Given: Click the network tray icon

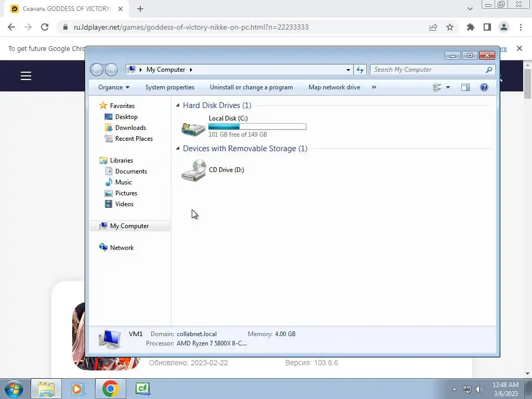Looking at the screenshot, I should [467, 389].
